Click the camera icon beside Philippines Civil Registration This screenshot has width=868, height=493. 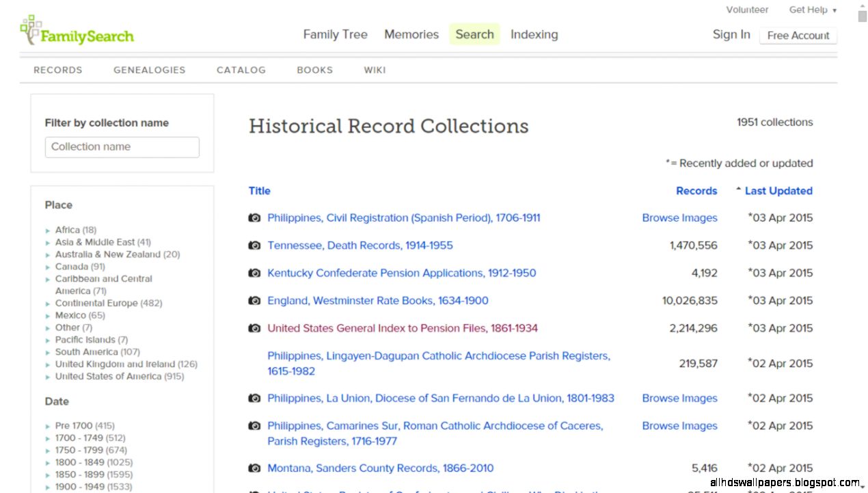254,217
